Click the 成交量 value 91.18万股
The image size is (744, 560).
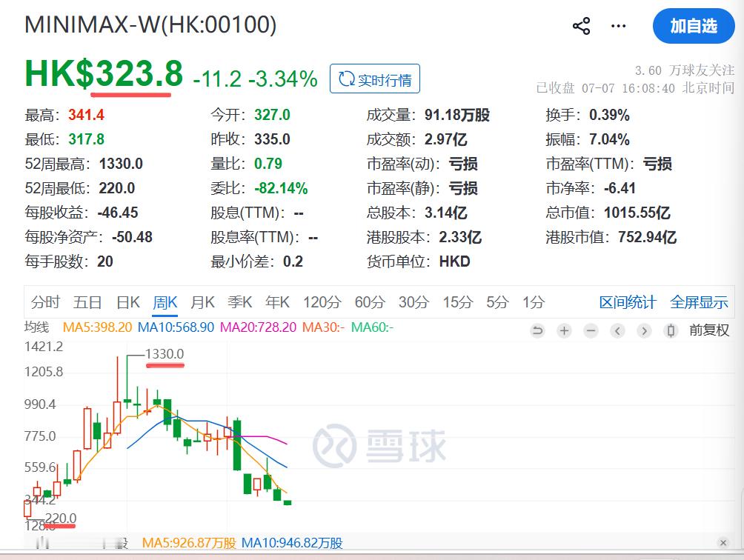[x=457, y=115]
